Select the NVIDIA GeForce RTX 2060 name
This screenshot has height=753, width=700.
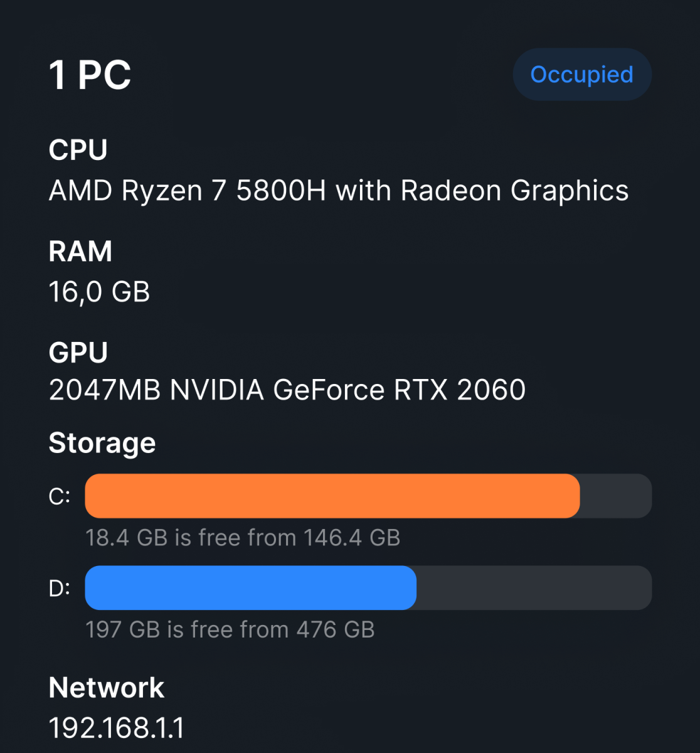tap(348, 390)
